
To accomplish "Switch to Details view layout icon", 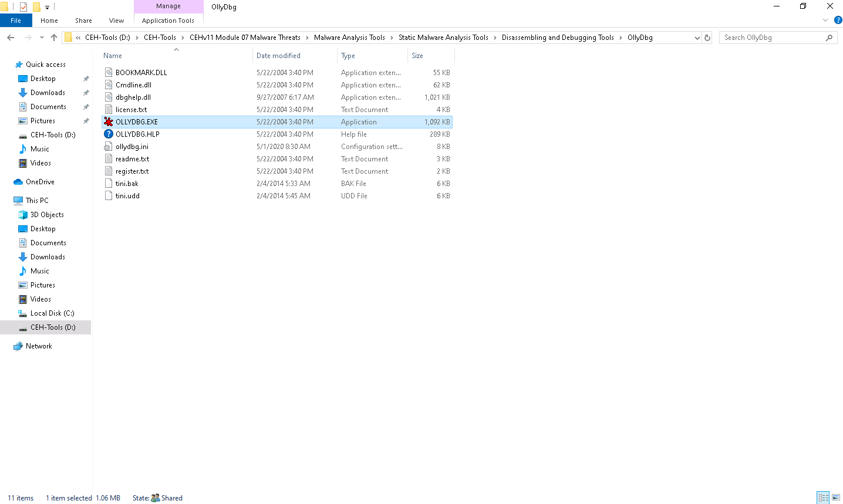I will click(824, 498).
